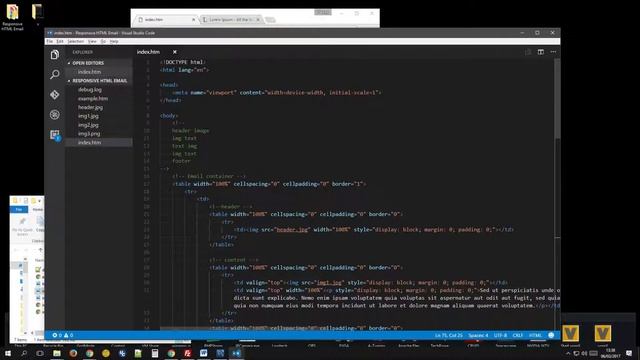The height and width of the screenshot is (360, 640).
Task: Open header.jpg in the Explorer
Action: [x=91, y=107]
